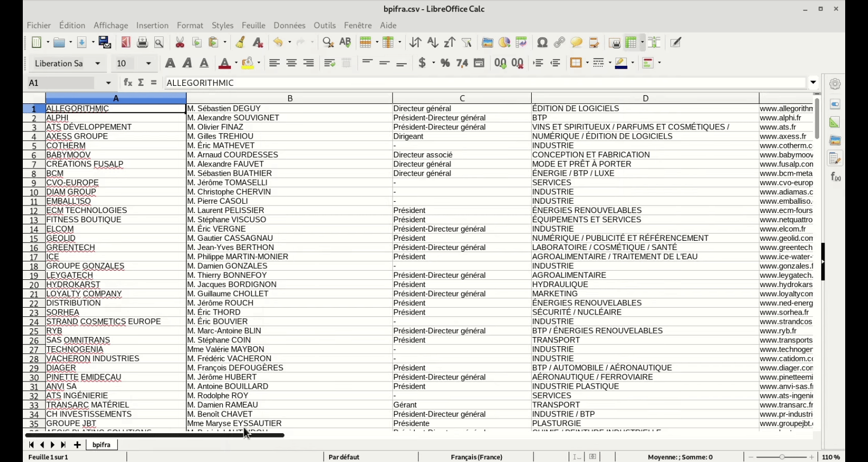Open font color dropdown arrow
This screenshot has width=868, height=462.
coord(235,63)
